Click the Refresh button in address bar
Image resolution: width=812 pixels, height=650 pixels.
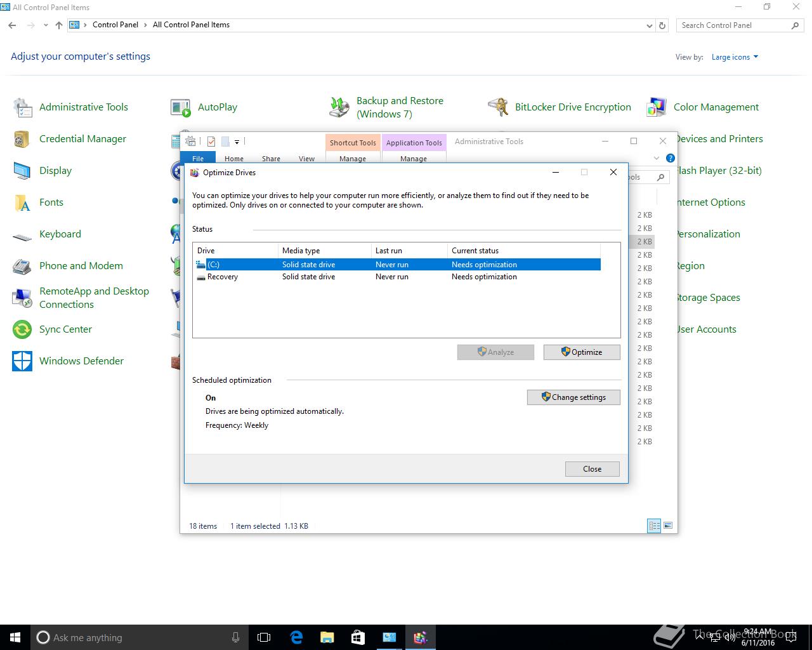662,25
